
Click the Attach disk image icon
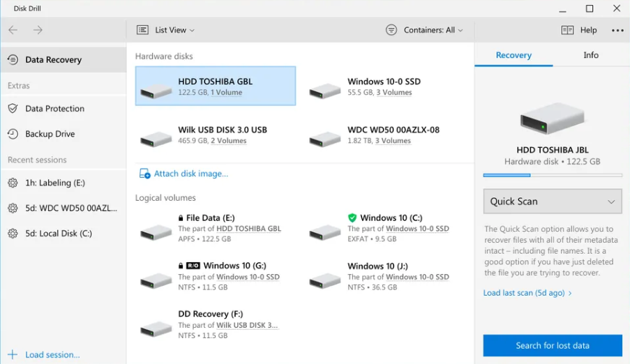click(x=144, y=174)
